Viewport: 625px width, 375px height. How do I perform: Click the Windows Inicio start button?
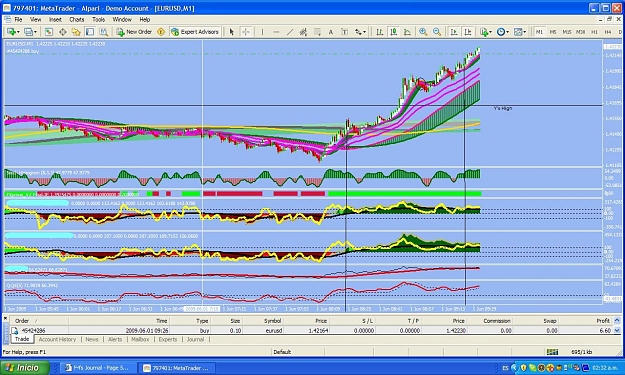point(25,367)
